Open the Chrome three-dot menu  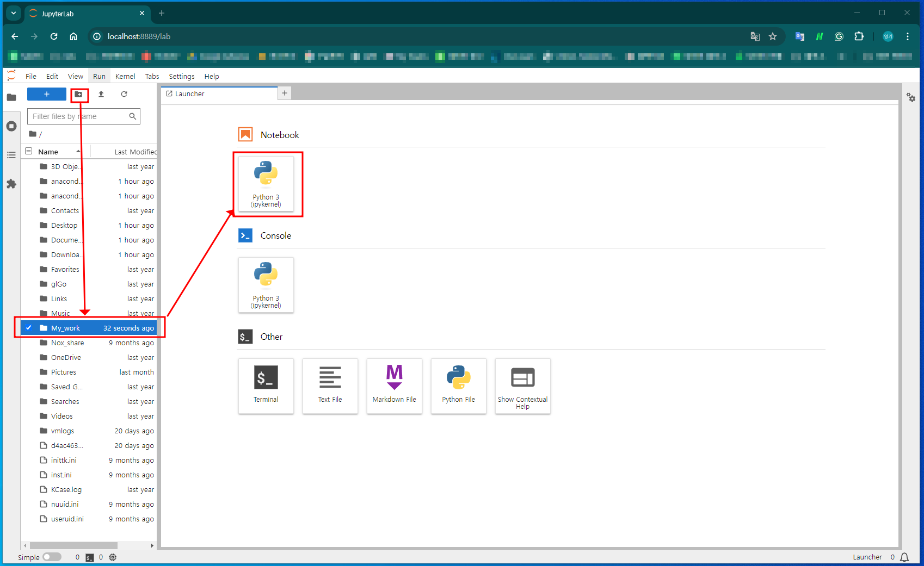(908, 36)
